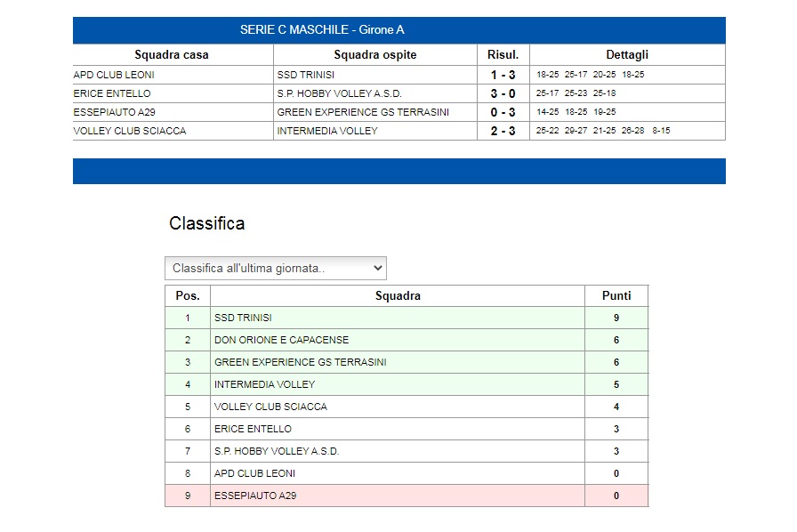Click set scores 18-25 25-17 20-25 18-25
Viewport: 797px width, 532px height.
point(590,74)
